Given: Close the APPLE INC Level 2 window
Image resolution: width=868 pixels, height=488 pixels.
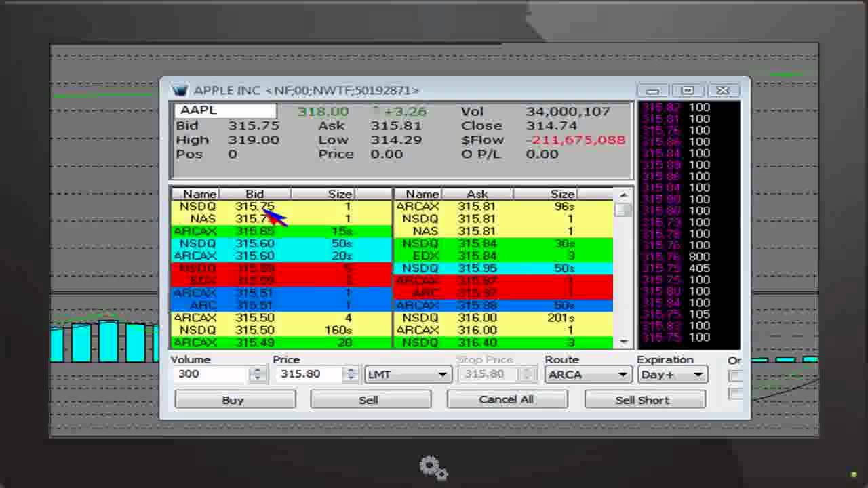Looking at the screenshot, I should (x=723, y=90).
